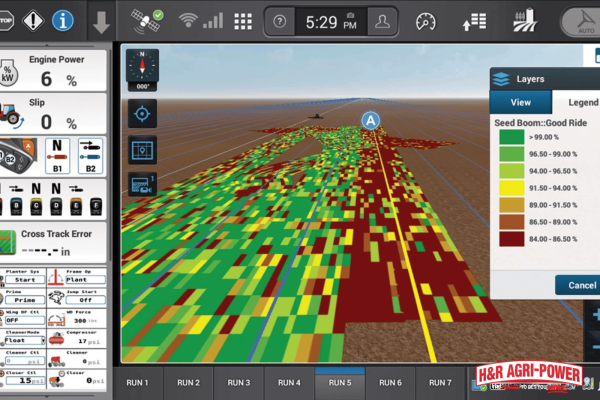Select the RUN 4 tab

coord(289,383)
